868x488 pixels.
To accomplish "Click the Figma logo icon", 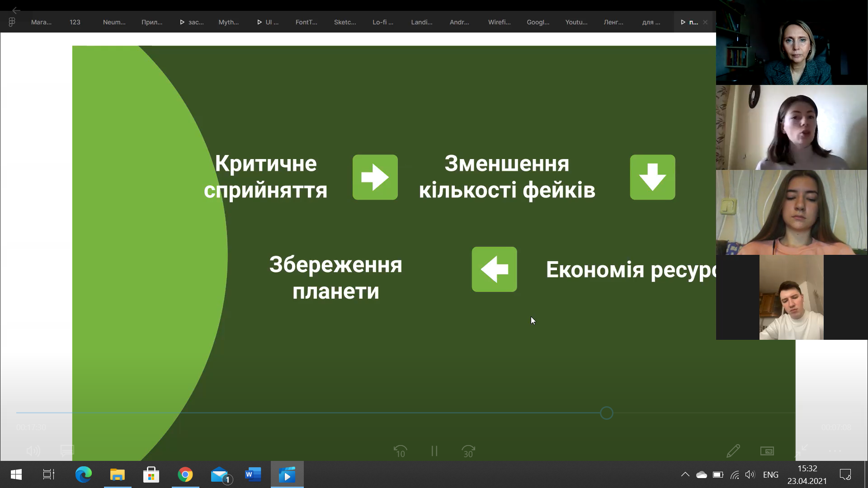I will tap(12, 22).
